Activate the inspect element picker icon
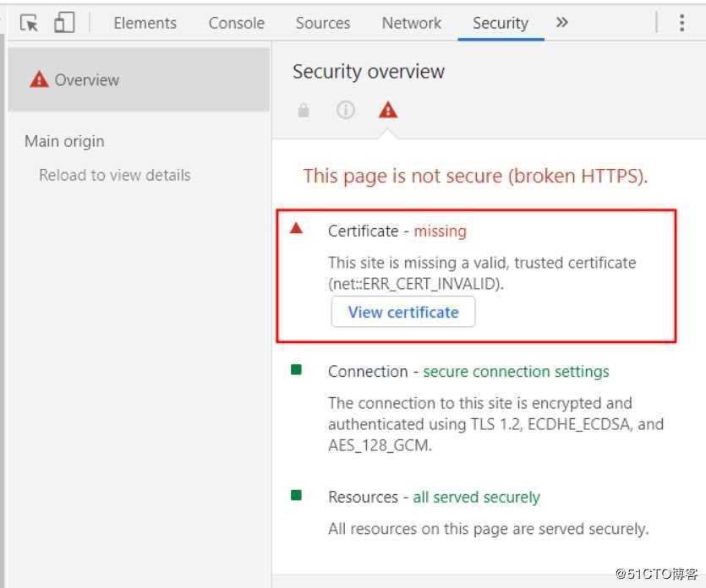706x588 pixels. [x=30, y=23]
